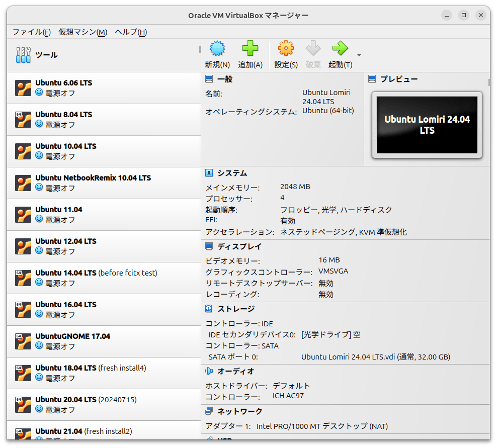The height and width of the screenshot is (448, 497).
Task: Open dropdown arrow next to 起動(T)
Action: point(359,55)
